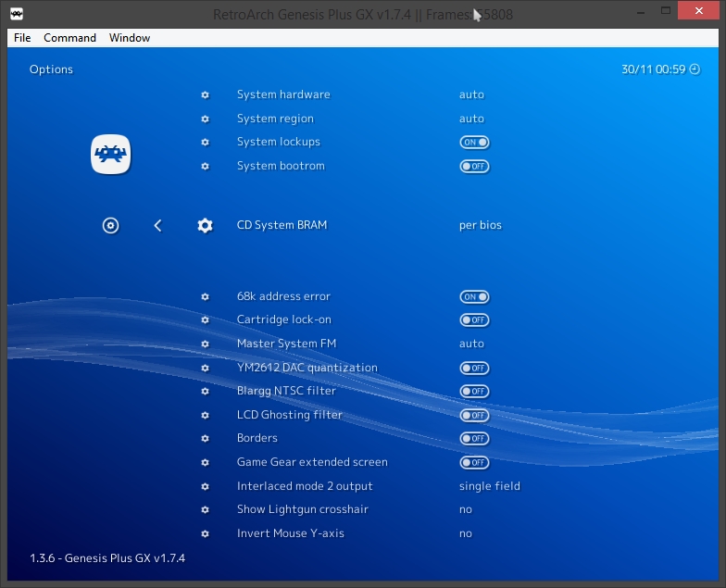Turn off the System lockups toggle
Screen dimensions: 726x588
pyautogui.click(x=474, y=143)
